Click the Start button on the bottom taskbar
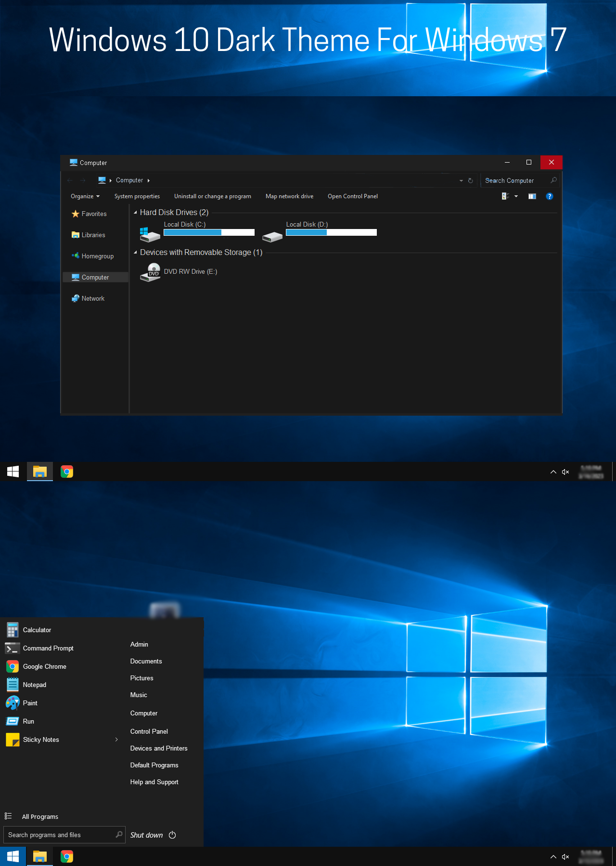Screen dimensions: 616x866 coord(13,856)
